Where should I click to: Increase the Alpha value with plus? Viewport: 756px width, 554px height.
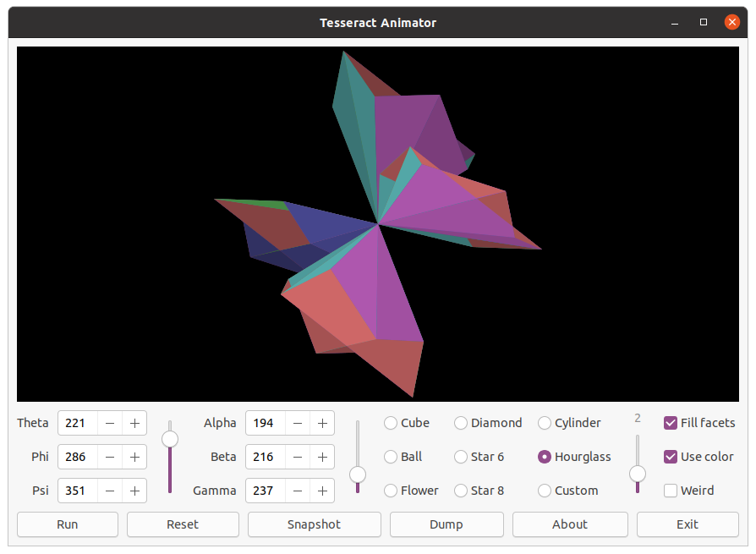pos(322,424)
